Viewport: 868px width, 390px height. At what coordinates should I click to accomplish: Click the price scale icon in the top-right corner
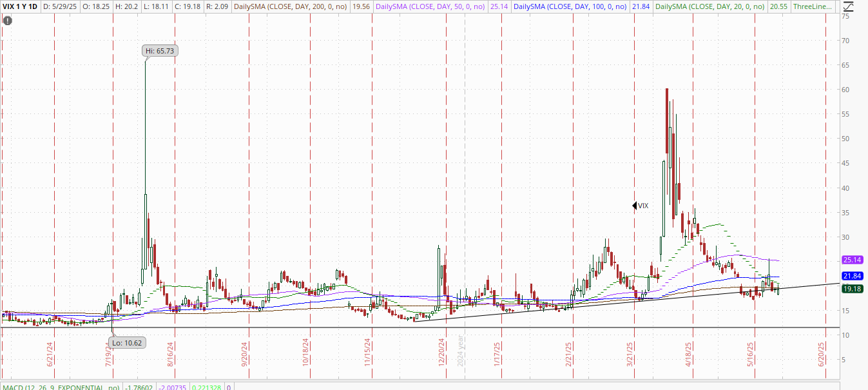[850, 6]
